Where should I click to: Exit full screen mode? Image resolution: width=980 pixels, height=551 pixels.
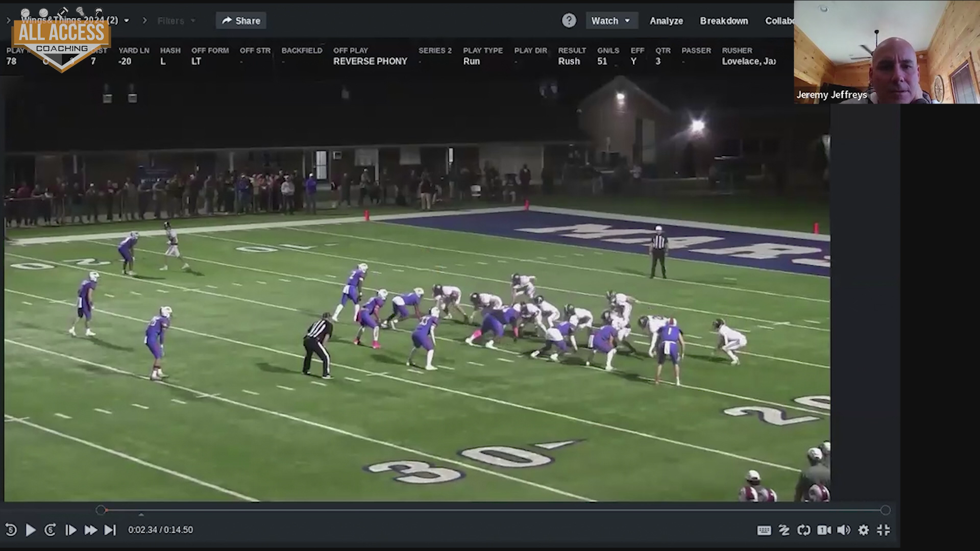click(884, 530)
